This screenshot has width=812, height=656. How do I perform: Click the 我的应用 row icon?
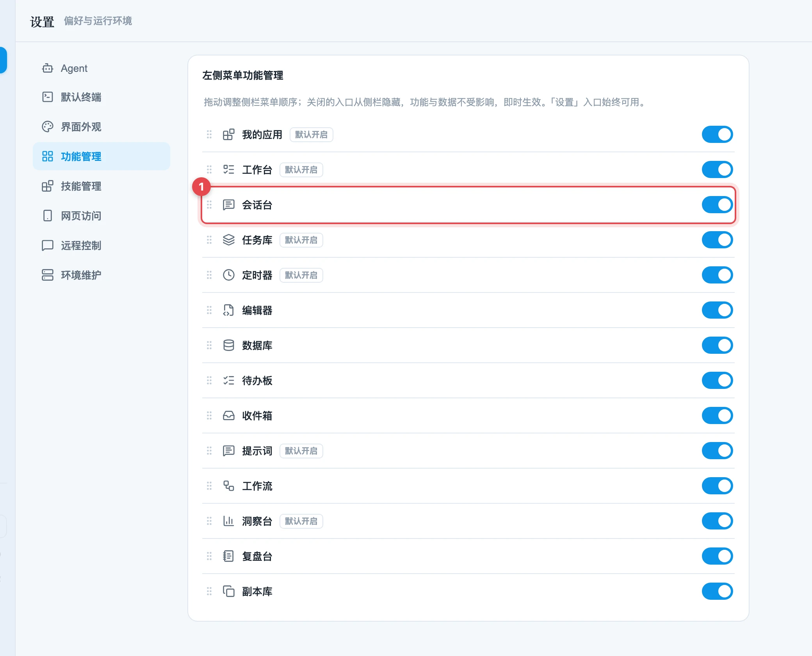(228, 135)
